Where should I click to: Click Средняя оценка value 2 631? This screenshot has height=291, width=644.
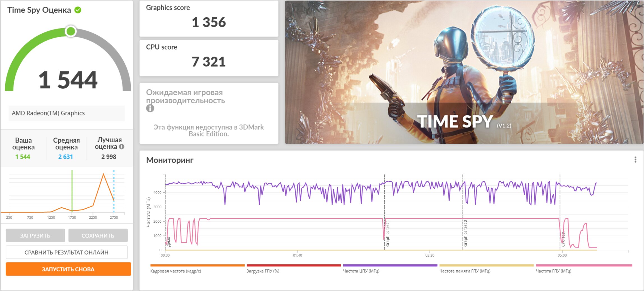(x=66, y=157)
